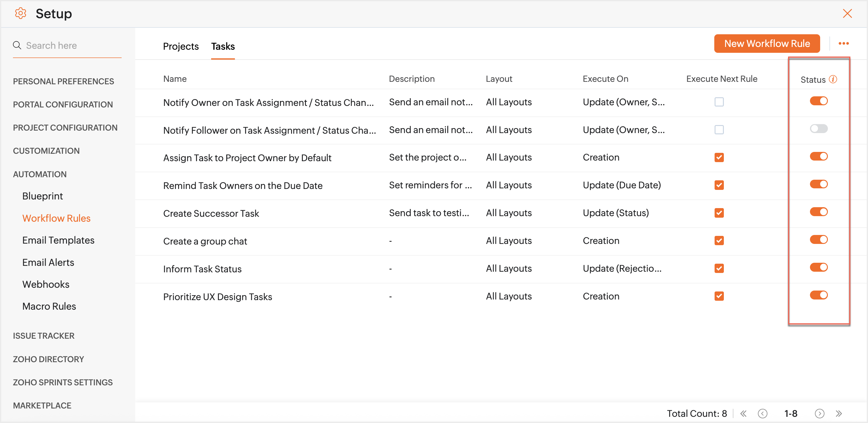Close the Setup panel
Viewport: 868px width, 423px height.
tap(847, 14)
